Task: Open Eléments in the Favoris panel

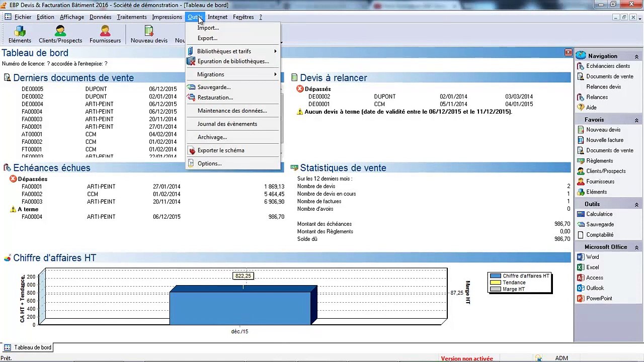Action: tap(592, 192)
